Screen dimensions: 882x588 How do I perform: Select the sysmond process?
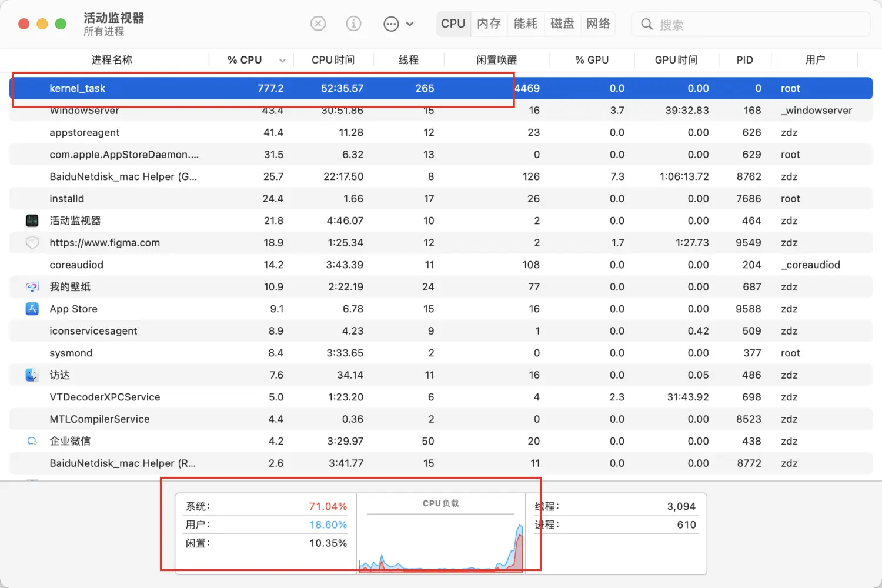(x=71, y=353)
